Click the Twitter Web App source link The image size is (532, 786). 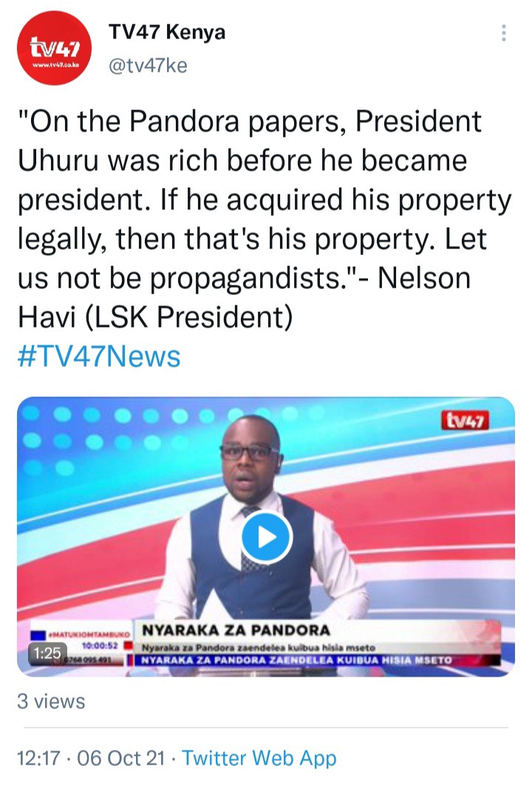click(x=259, y=758)
